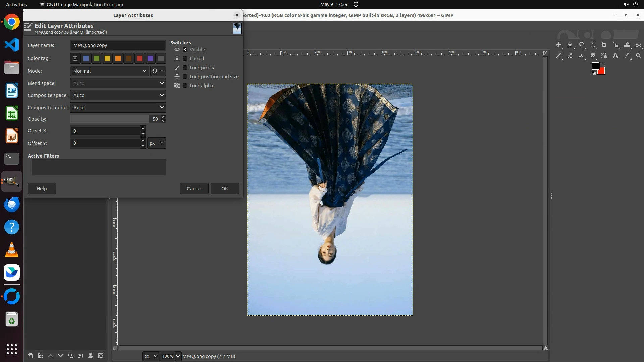Click the duplicate layer icon
This screenshot has height=362, width=644.
pyautogui.click(x=70, y=356)
